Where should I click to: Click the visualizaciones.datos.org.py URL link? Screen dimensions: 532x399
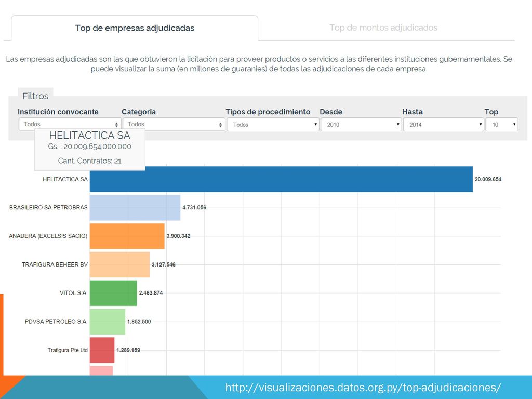(x=363, y=388)
